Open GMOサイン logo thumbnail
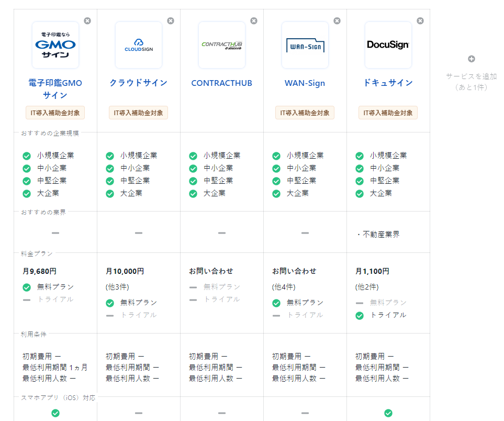The width and height of the screenshot is (504, 421). coord(55,45)
